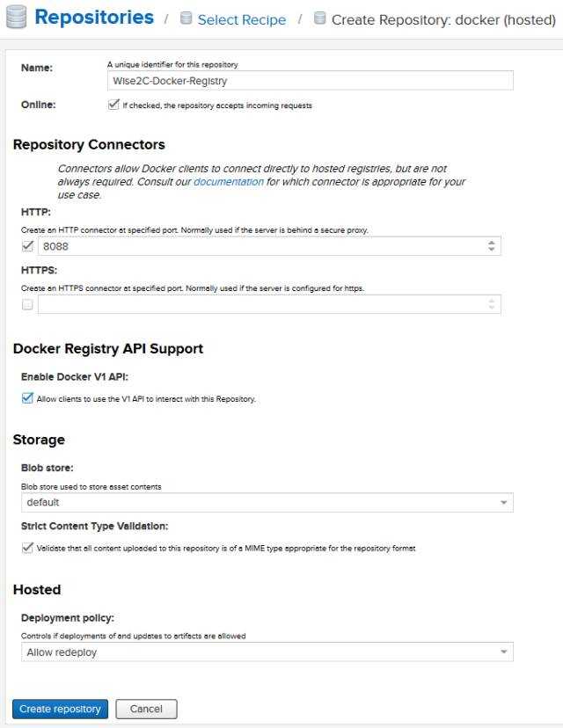
Task: Enable the HTTPS connector checkbox
Action: pyautogui.click(x=27, y=304)
